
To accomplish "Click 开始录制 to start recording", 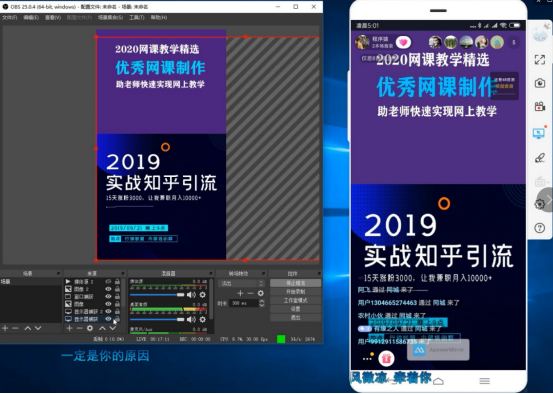I will [x=296, y=292].
